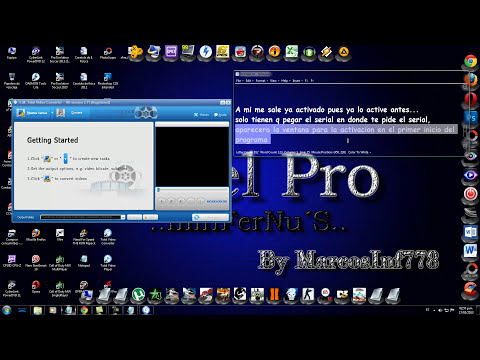Click the Counter-Strike icon in the bottom dock

308,294
